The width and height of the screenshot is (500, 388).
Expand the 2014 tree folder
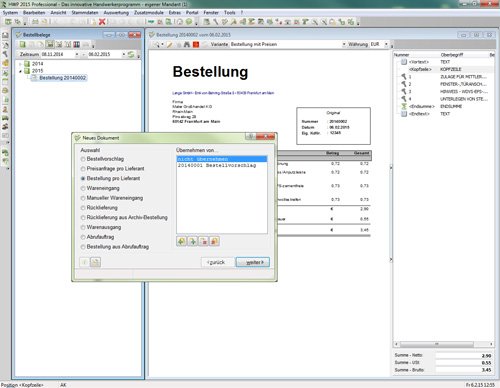pyautogui.click(x=20, y=64)
